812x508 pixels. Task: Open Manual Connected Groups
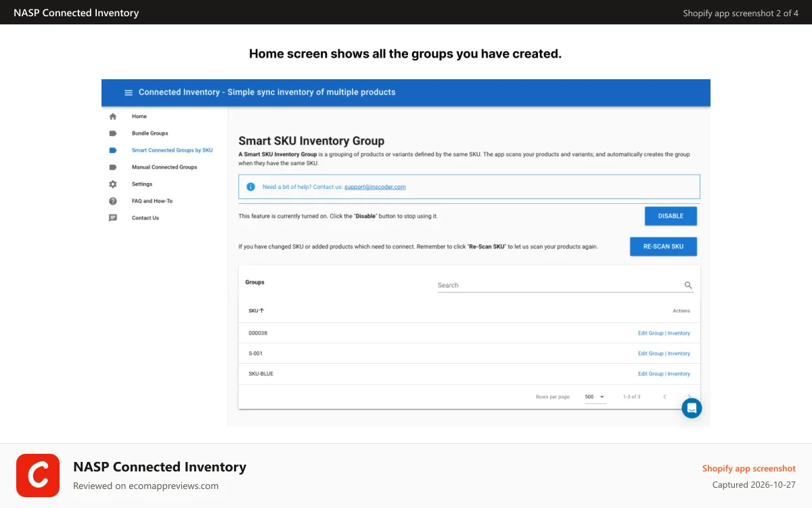coord(164,167)
